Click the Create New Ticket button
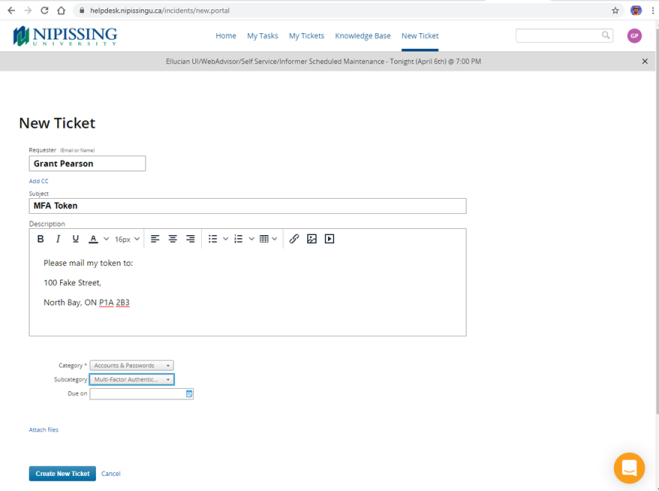The width and height of the screenshot is (659, 491). click(62, 474)
